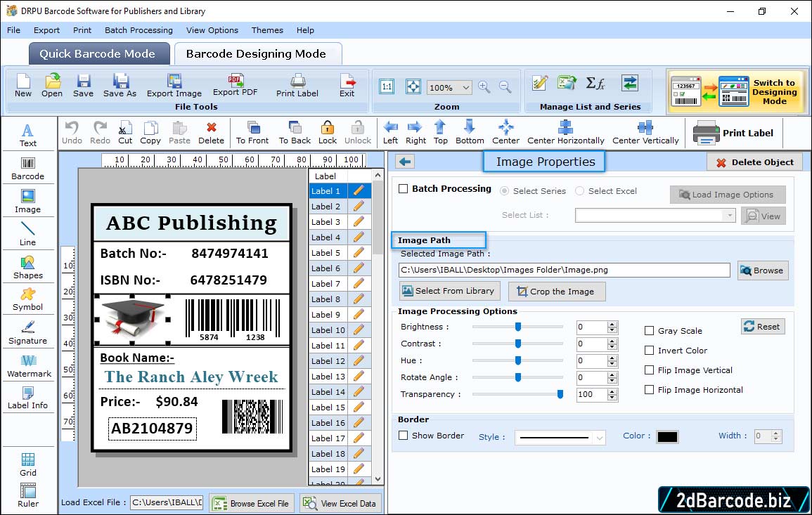This screenshot has width=812, height=515.
Task: Send object To Back
Action: pos(295,133)
